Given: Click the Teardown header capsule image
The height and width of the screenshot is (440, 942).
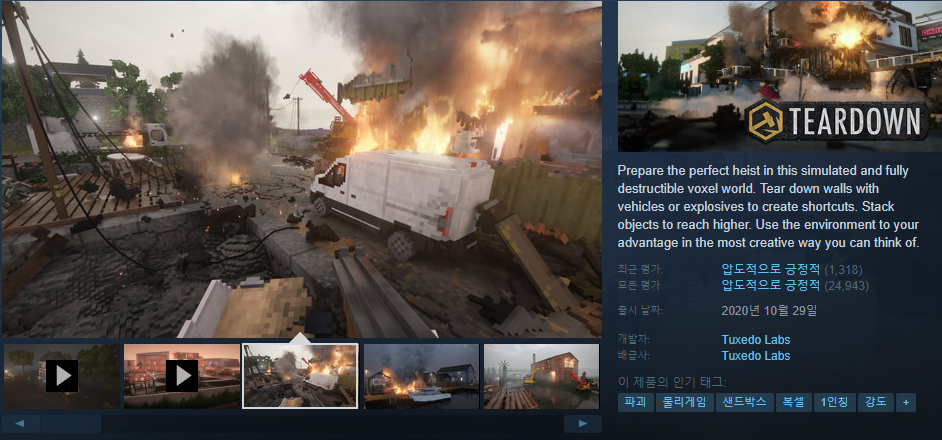Looking at the screenshot, I should (780, 76).
